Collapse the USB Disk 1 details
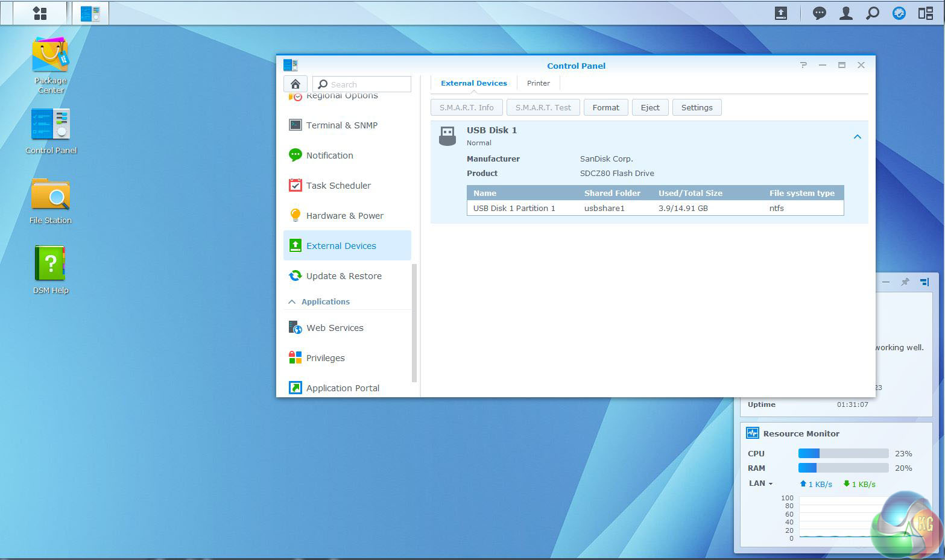945x560 pixels. click(x=857, y=137)
